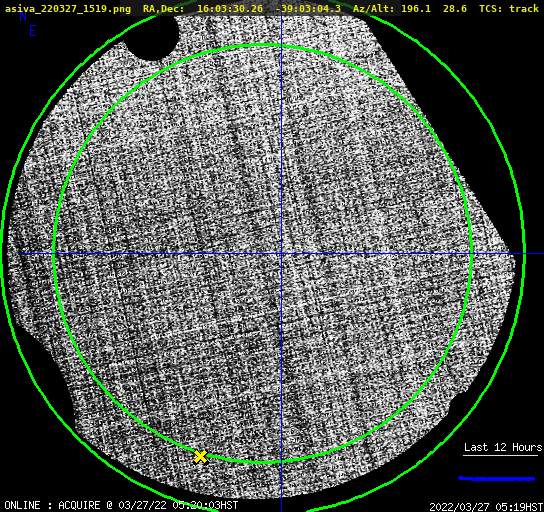Click the blue history bar under Last 12 Hours
Viewport: 544px width, 512px height.
[496, 478]
